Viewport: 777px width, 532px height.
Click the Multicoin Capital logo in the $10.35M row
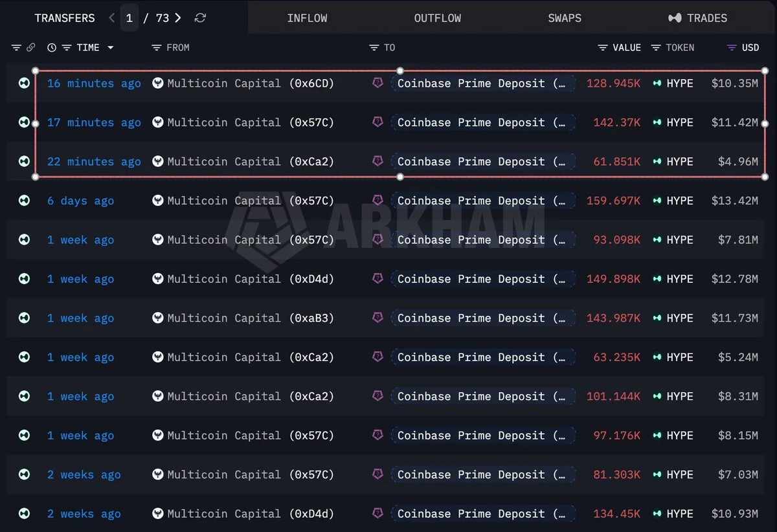pyautogui.click(x=158, y=83)
